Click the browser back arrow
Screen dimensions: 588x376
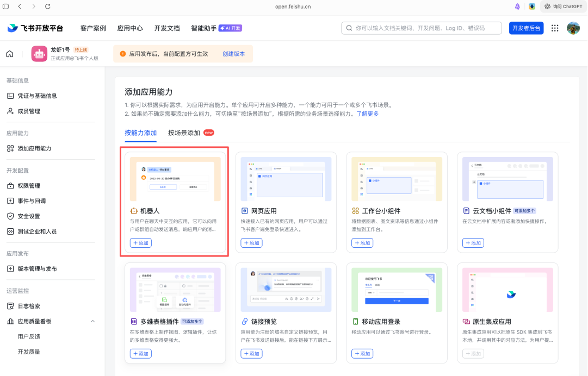click(x=20, y=7)
